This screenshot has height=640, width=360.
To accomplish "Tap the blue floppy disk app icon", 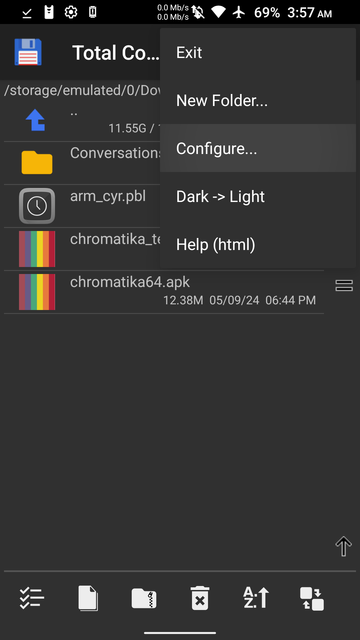I will [28, 52].
